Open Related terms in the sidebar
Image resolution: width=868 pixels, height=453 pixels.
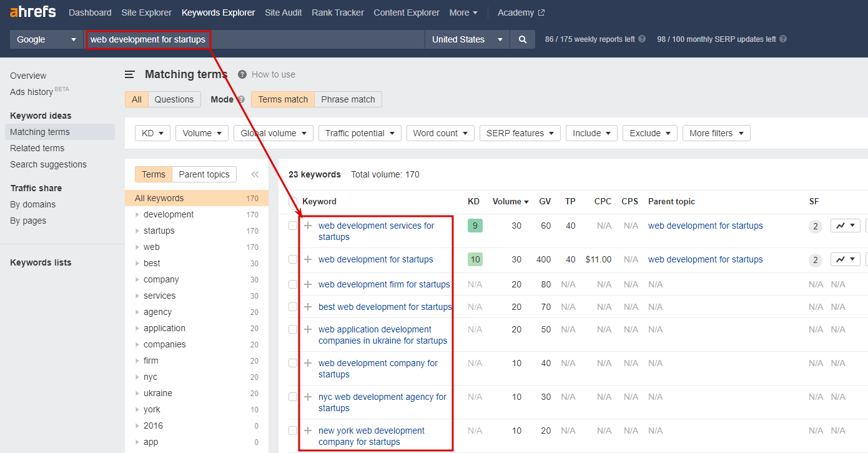pyautogui.click(x=37, y=148)
